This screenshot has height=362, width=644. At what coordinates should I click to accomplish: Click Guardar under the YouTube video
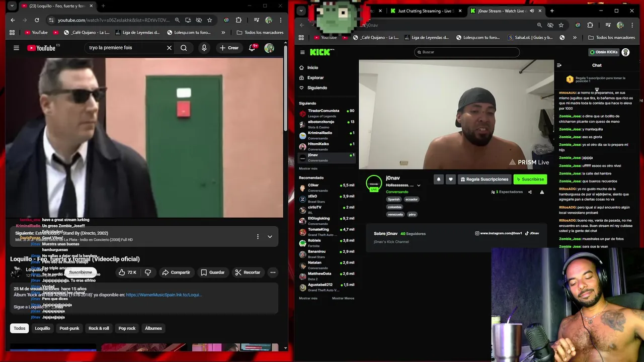(x=212, y=273)
